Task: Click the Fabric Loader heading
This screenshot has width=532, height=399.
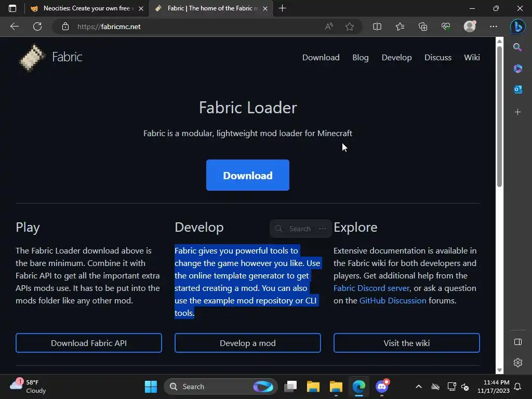Action: (x=248, y=108)
